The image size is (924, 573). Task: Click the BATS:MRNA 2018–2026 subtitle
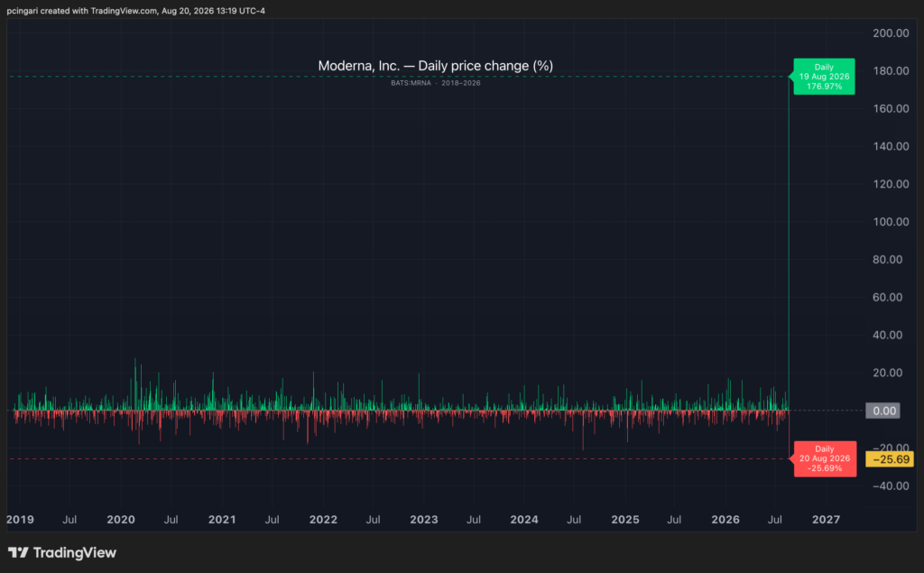436,83
